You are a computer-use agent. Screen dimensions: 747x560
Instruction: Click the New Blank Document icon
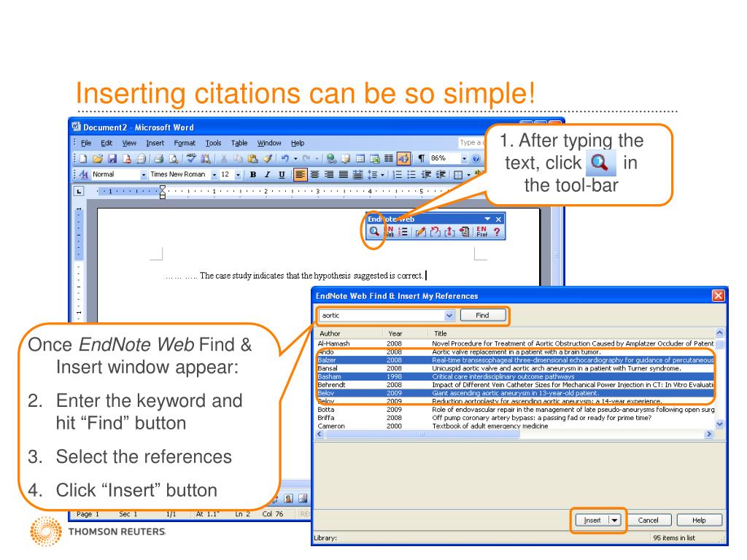pyautogui.click(x=83, y=158)
